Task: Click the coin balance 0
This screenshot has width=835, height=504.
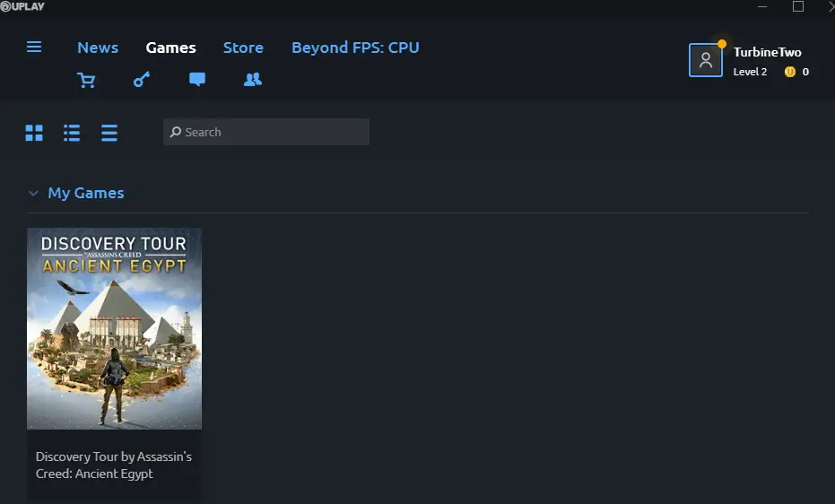Action: [x=805, y=72]
